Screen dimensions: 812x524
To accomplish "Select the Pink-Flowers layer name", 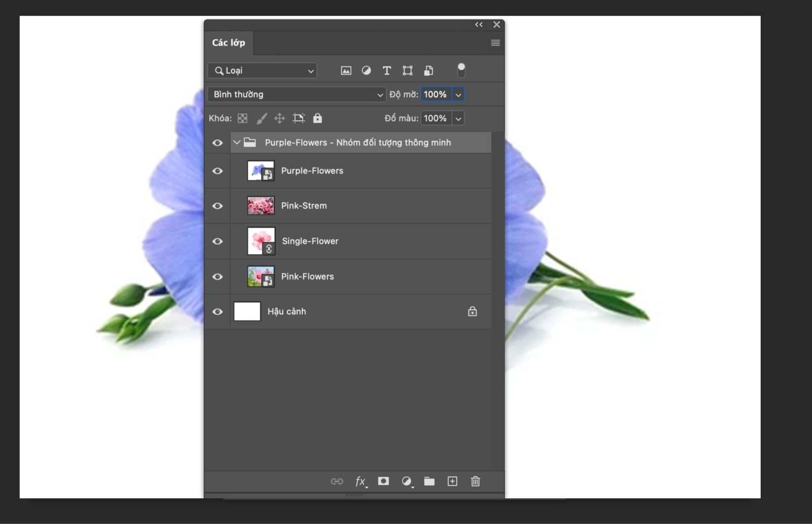I will 308,276.
